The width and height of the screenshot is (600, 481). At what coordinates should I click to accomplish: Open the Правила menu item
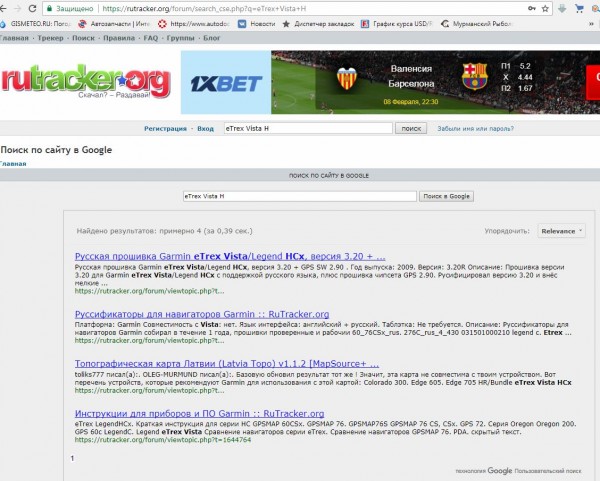(x=117, y=37)
